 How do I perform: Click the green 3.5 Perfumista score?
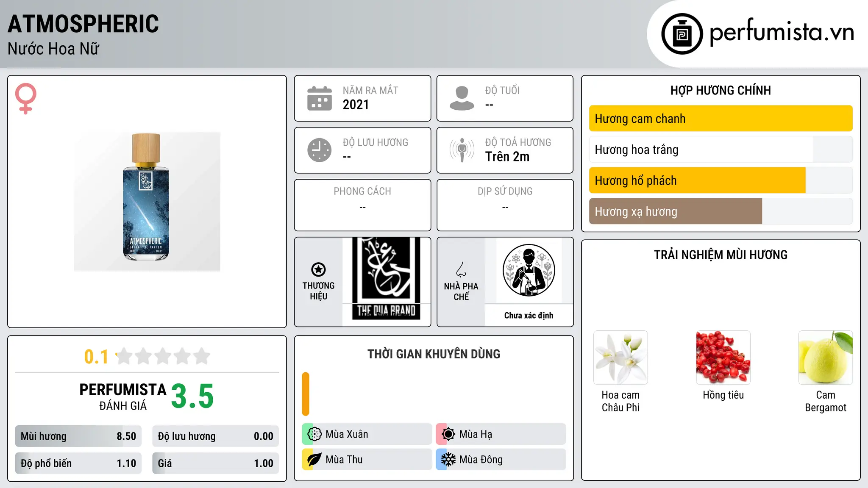coord(192,396)
